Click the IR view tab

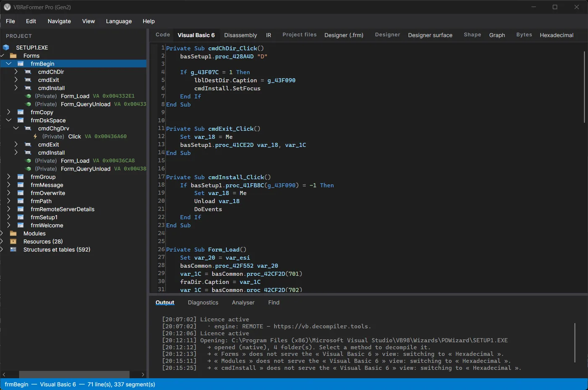[x=268, y=35]
